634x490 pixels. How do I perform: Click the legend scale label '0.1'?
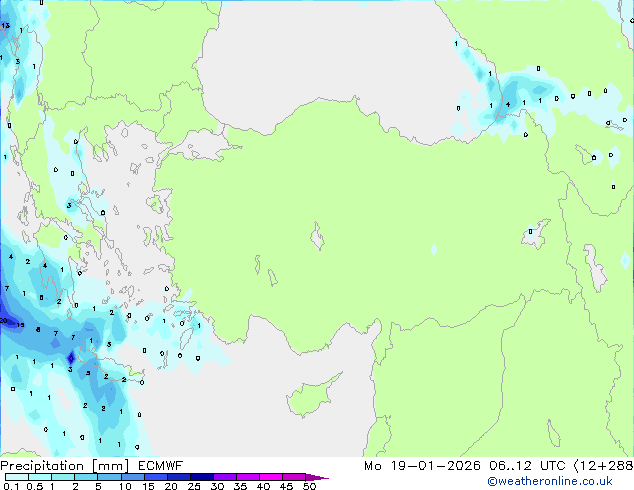tap(11, 486)
